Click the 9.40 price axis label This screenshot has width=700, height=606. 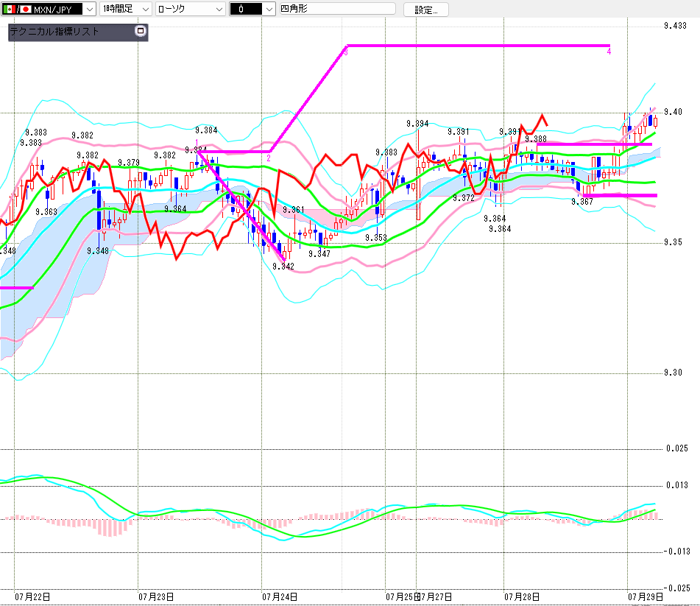tap(673, 112)
